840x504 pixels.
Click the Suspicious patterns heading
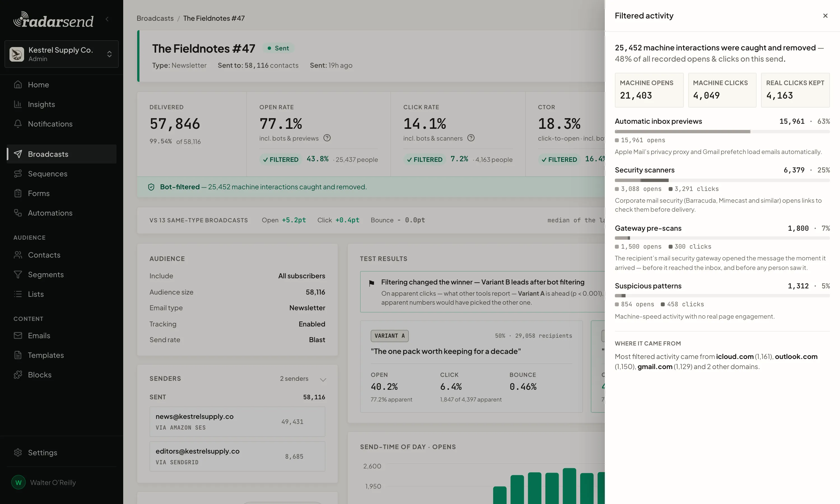coord(648,286)
